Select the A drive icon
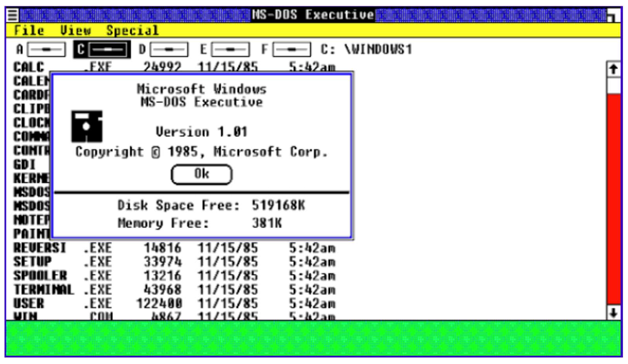The width and height of the screenshot is (628, 364). click(46, 50)
